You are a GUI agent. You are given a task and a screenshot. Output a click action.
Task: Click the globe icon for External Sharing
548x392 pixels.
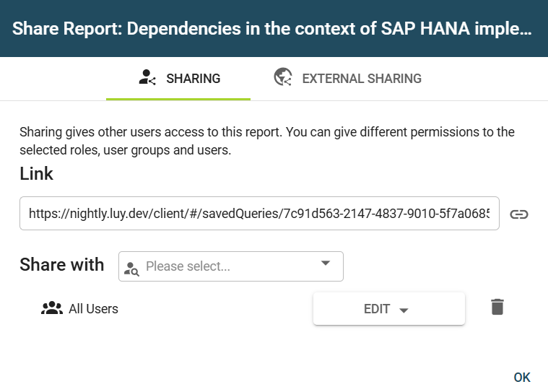pos(283,78)
